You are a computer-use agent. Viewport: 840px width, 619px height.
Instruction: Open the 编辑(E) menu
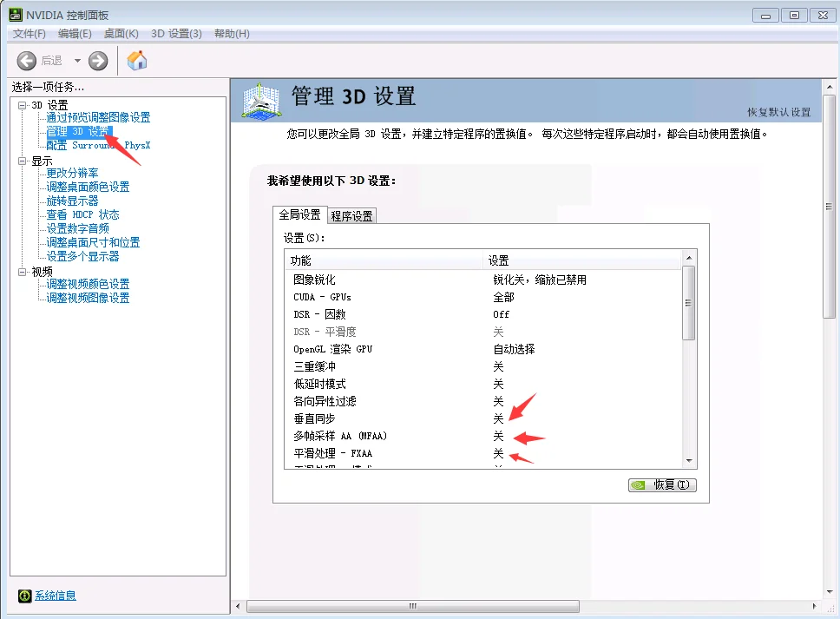75,34
